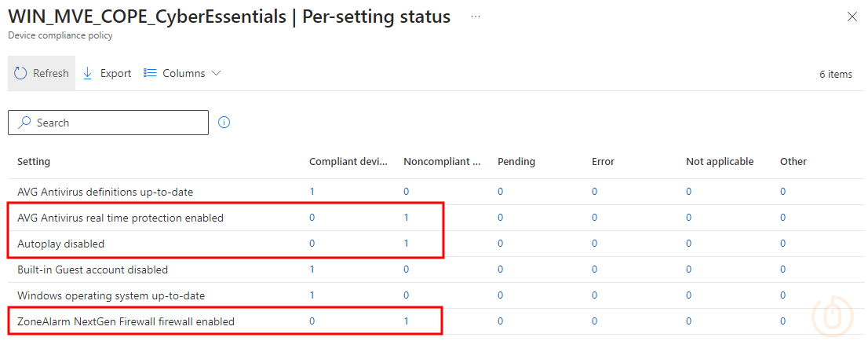Viewport: 868px width, 352px height.
Task: Click into the Search input field
Action: point(108,123)
